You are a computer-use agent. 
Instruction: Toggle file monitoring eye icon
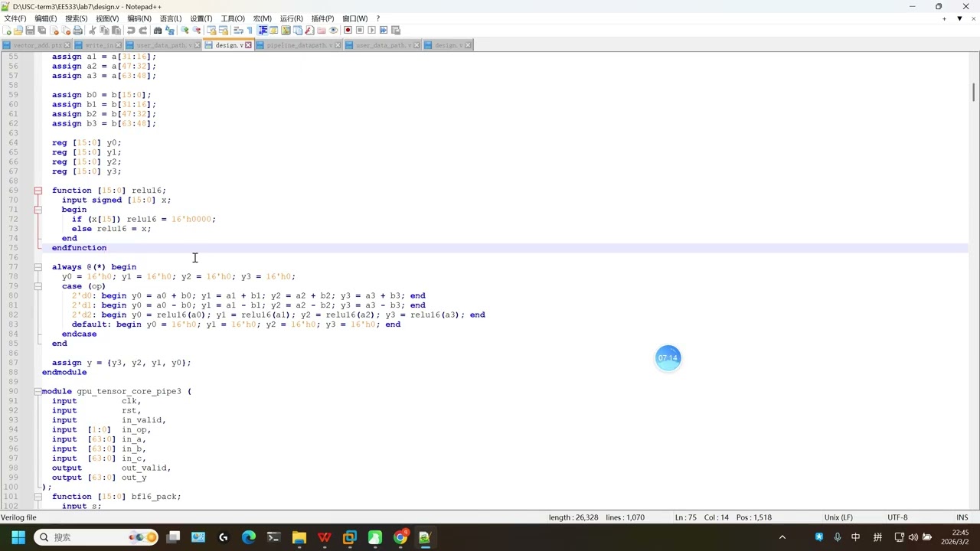click(333, 31)
